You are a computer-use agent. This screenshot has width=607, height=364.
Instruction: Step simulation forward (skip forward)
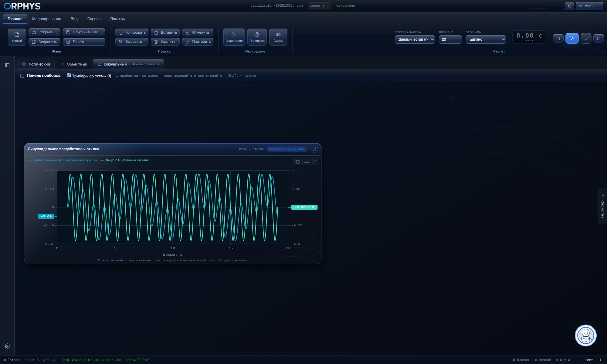[598, 38]
